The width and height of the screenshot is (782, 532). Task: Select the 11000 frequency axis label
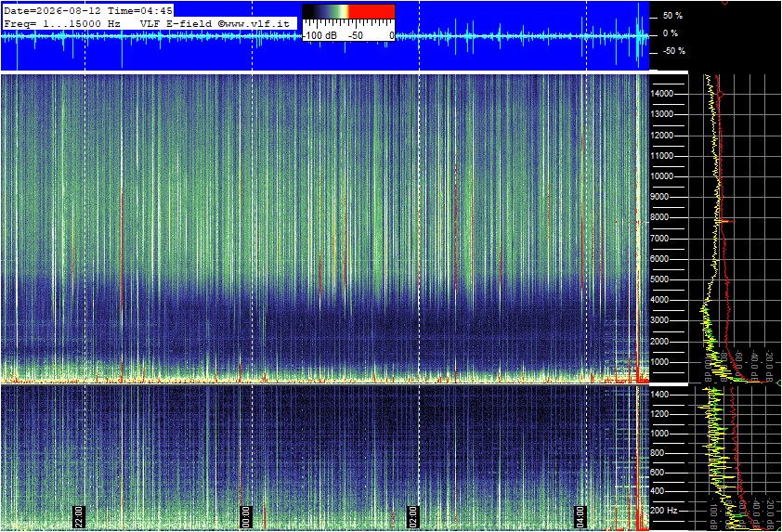[x=662, y=156]
